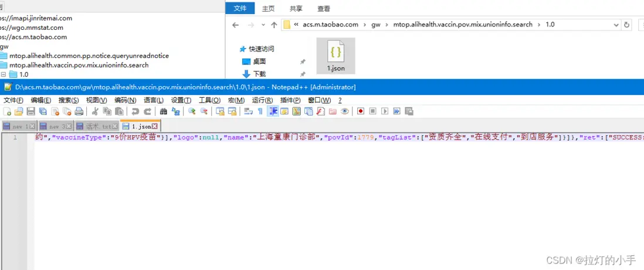644x270 pixels.
Task: Open the 语言(L) menu
Action: [154, 101]
